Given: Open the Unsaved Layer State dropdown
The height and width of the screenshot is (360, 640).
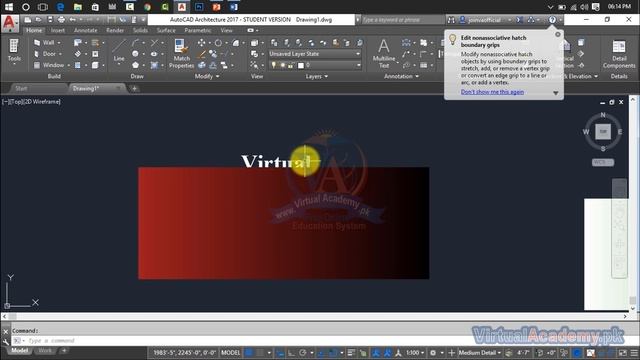Looking at the screenshot, I should pos(315,54).
